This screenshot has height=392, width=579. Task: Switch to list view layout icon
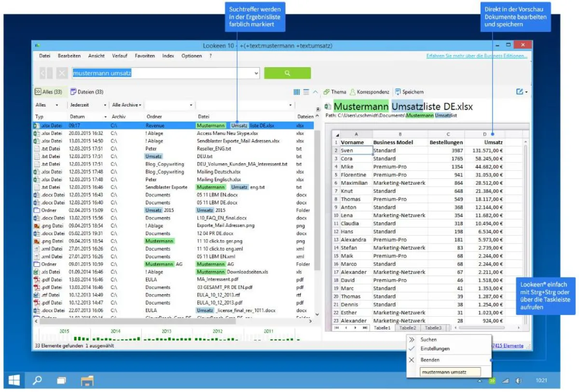click(x=306, y=92)
